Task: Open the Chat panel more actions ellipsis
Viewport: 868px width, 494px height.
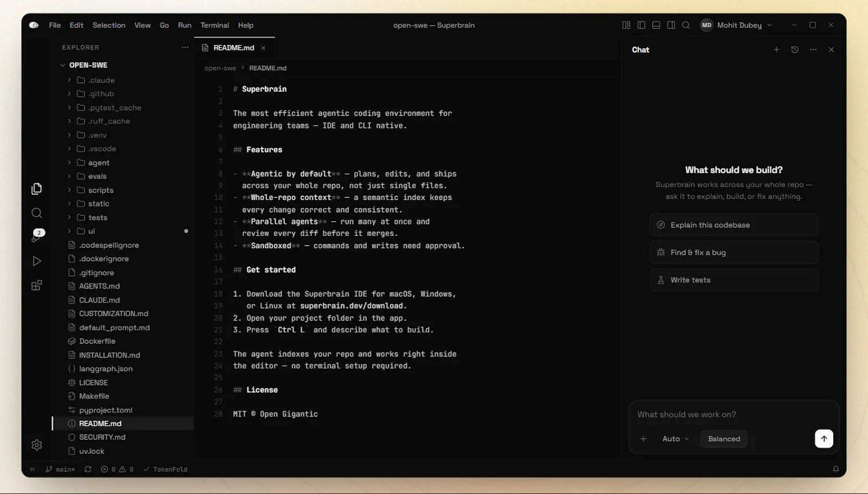Action: [x=813, y=49]
